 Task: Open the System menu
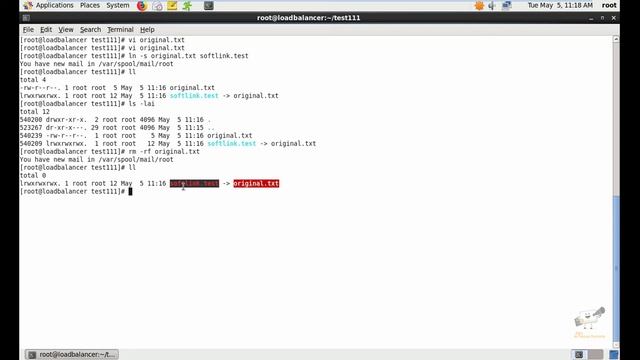coord(118,5)
